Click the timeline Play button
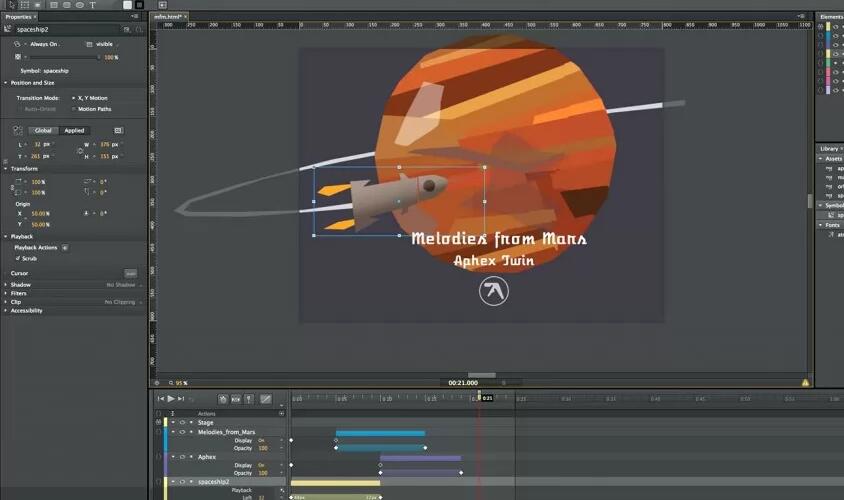Viewport: 844px width, 500px height. pos(171,398)
